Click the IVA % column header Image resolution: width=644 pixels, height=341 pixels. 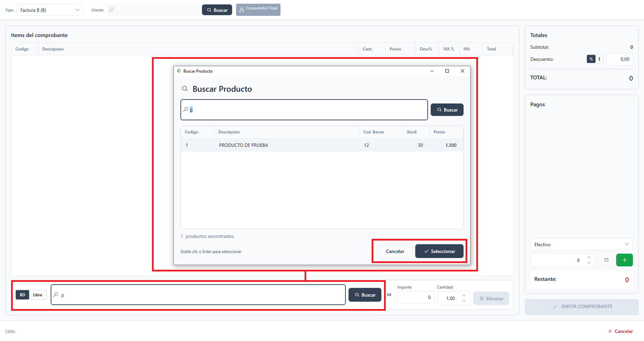(448, 49)
